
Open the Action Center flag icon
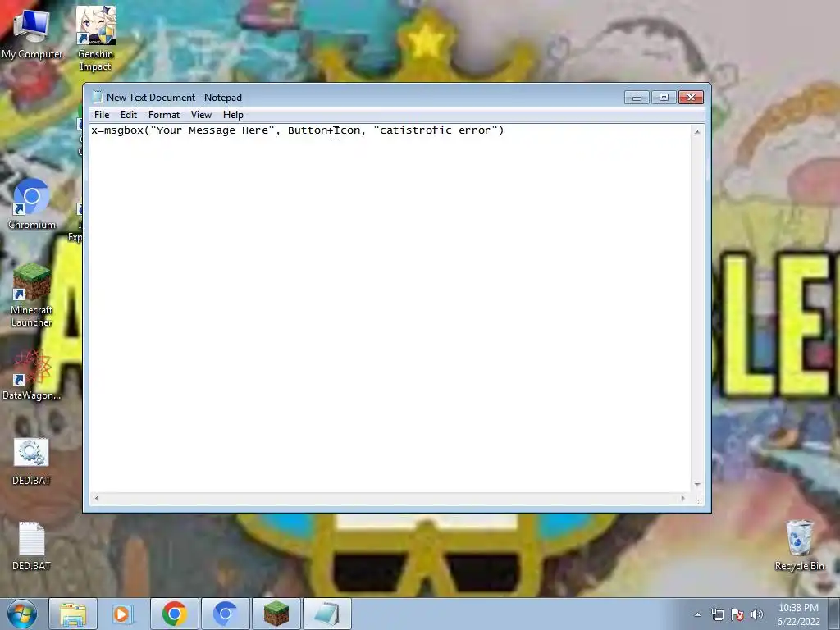click(737, 614)
